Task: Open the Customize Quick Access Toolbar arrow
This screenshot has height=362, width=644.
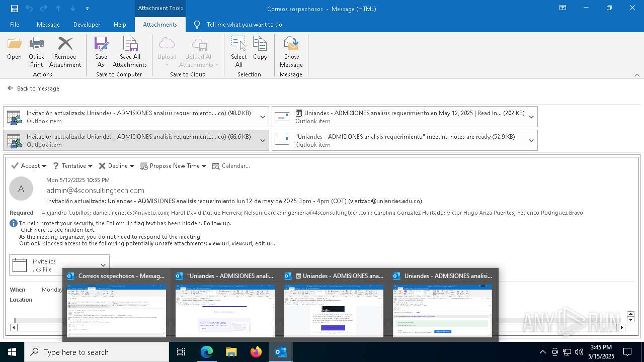Action: (87, 9)
